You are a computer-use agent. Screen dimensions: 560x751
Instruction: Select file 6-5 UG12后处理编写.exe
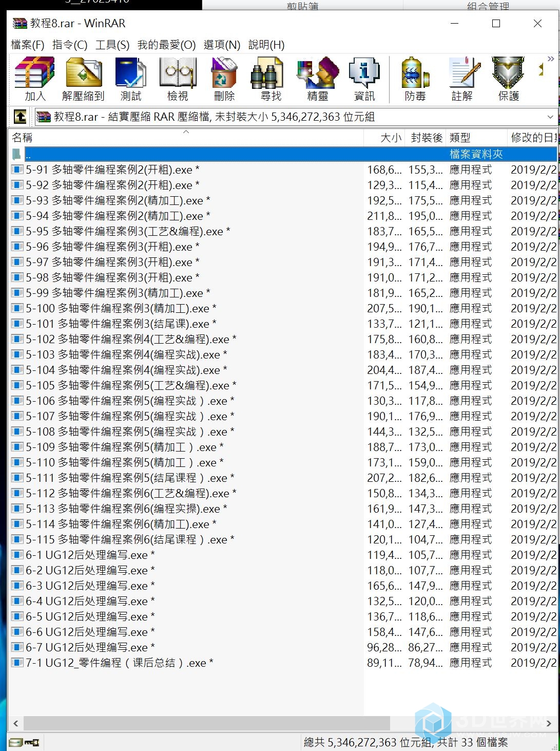coord(283,616)
